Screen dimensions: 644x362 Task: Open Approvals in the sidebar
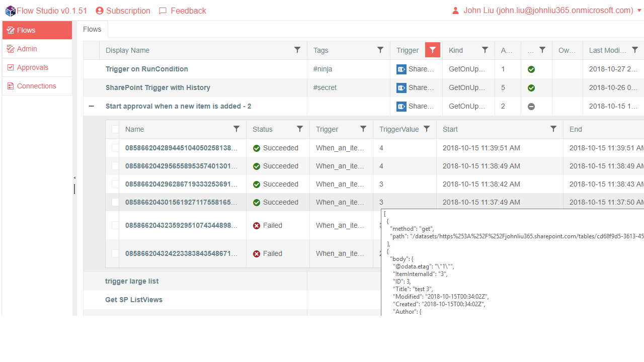pos(37,67)
